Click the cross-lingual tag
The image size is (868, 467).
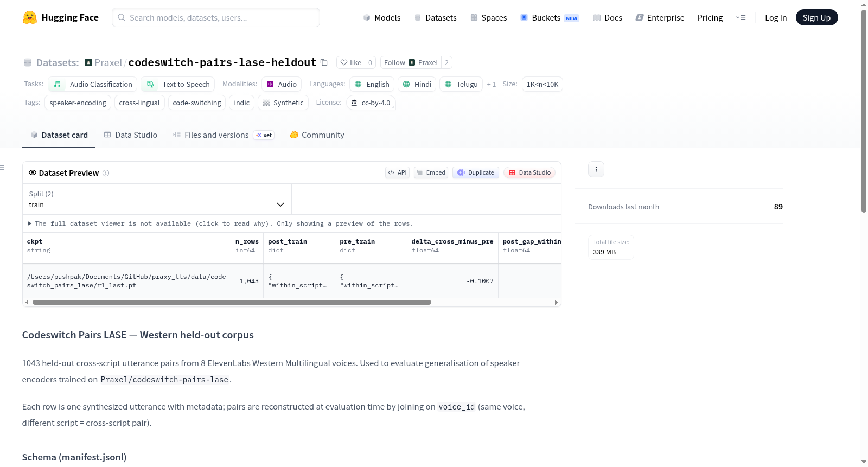(x=139, y=103)
